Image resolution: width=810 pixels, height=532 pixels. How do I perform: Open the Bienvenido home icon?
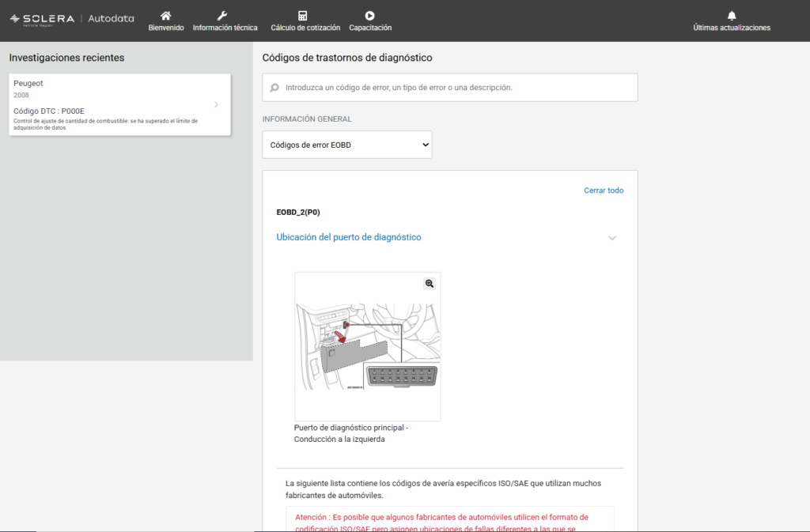(x=166, y=15)
